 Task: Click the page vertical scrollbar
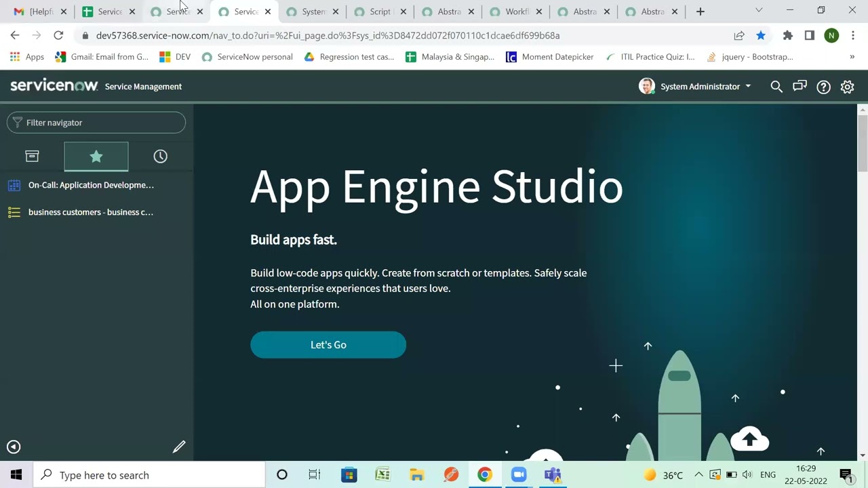pos(863,142)
